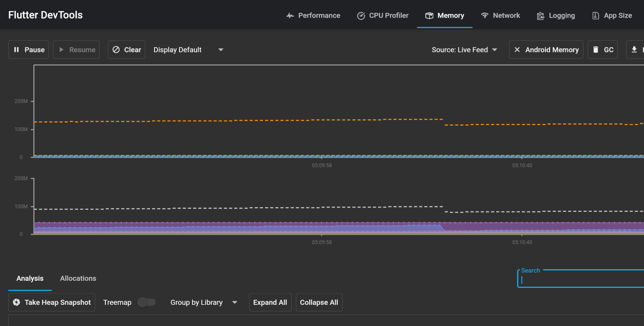Collapse all analysis rows
The width and height of the screenshot is (644, 326).
319,302
